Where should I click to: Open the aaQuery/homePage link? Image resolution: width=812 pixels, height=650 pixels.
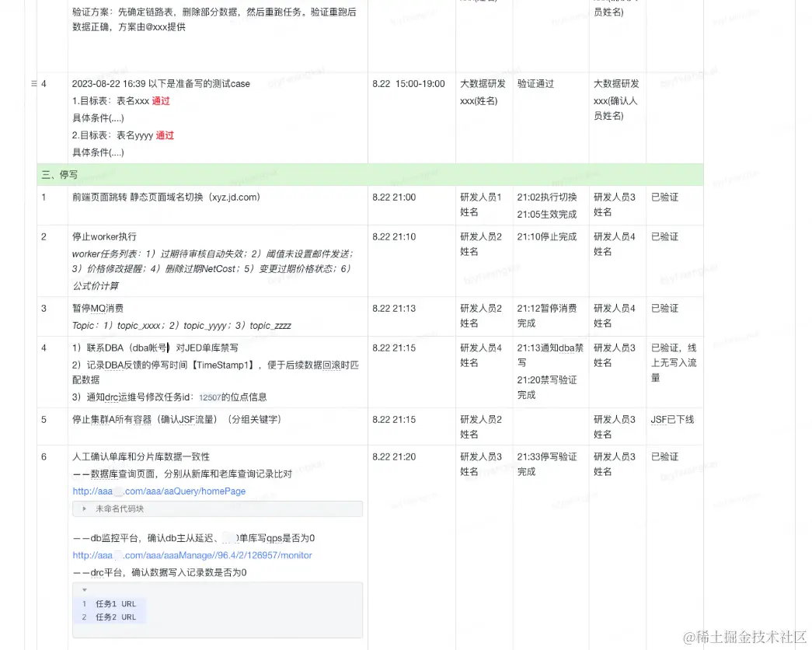[159, 491]
